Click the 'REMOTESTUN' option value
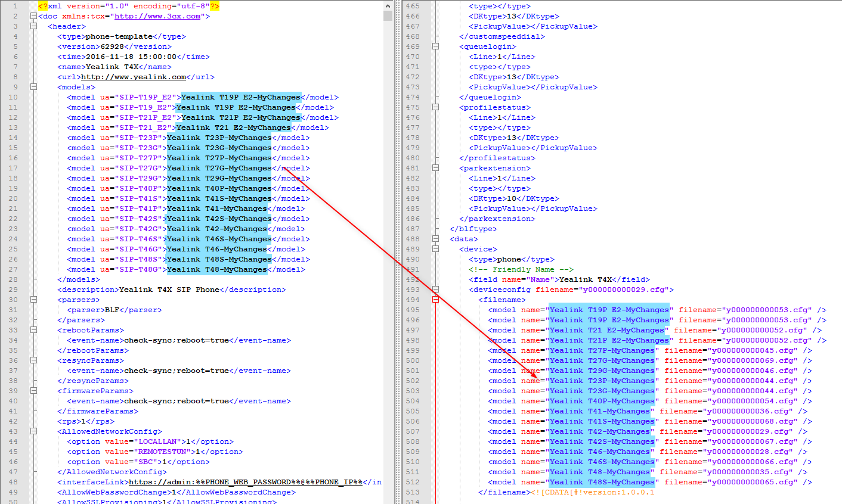842x504 pixels. [x=162, y=452]
